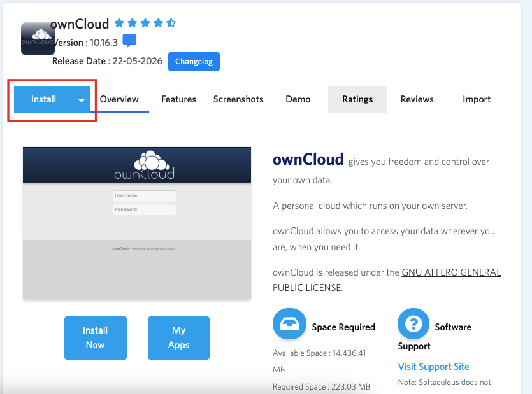Click the first rating star
Screen dimensions: 532x394
(x=119, y=23)
